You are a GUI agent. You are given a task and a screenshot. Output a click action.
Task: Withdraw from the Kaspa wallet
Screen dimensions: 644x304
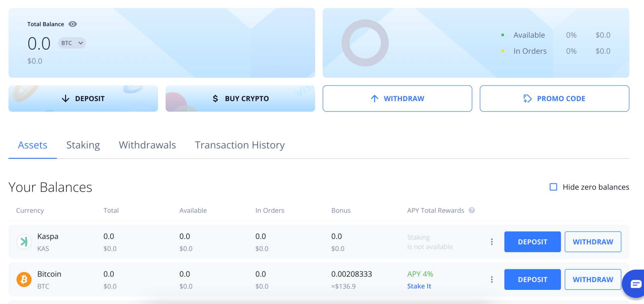[x=593, y=242]
